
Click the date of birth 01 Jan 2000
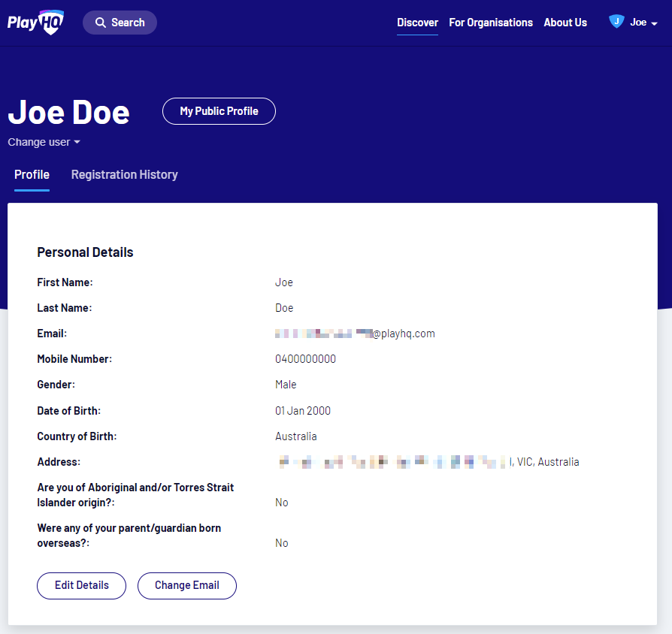coord(303,411)
